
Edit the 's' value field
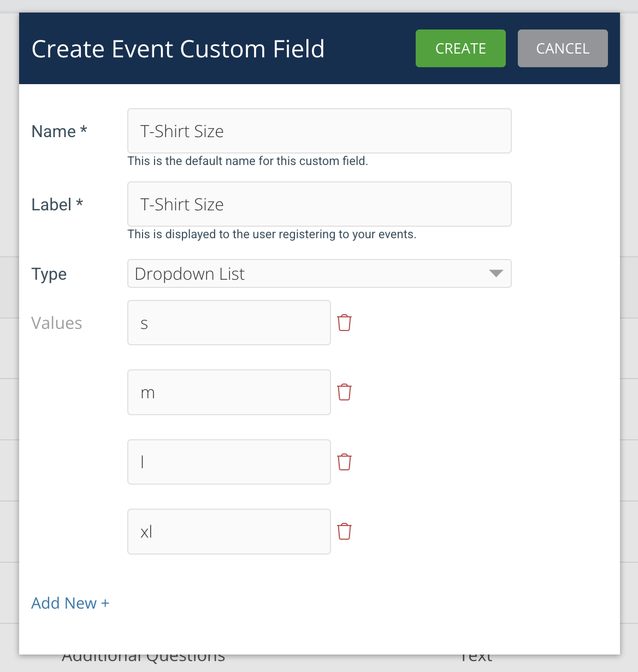click(229, 323)
